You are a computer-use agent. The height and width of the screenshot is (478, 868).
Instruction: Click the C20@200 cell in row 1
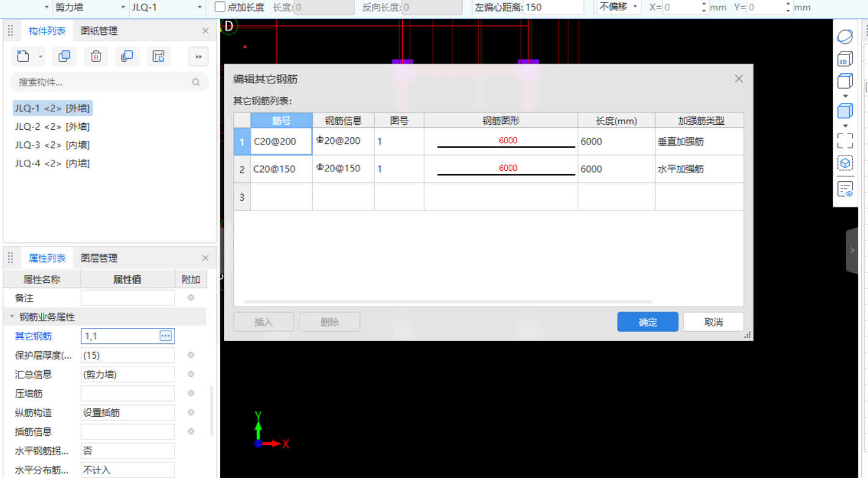(282, 141)
